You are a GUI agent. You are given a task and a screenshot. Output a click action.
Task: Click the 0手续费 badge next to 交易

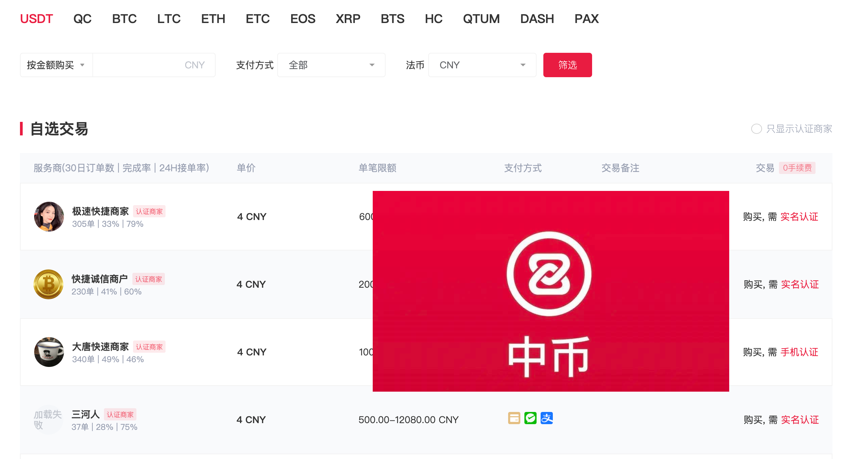click(x=797, y=168)
